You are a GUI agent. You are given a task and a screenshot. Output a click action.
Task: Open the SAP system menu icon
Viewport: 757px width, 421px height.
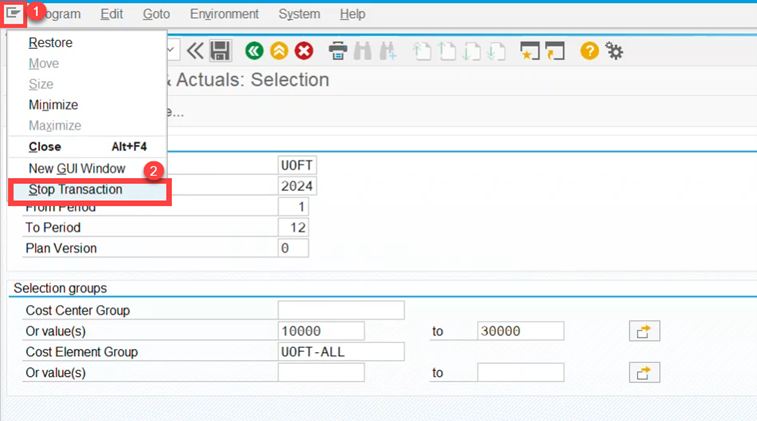point(14,13)
